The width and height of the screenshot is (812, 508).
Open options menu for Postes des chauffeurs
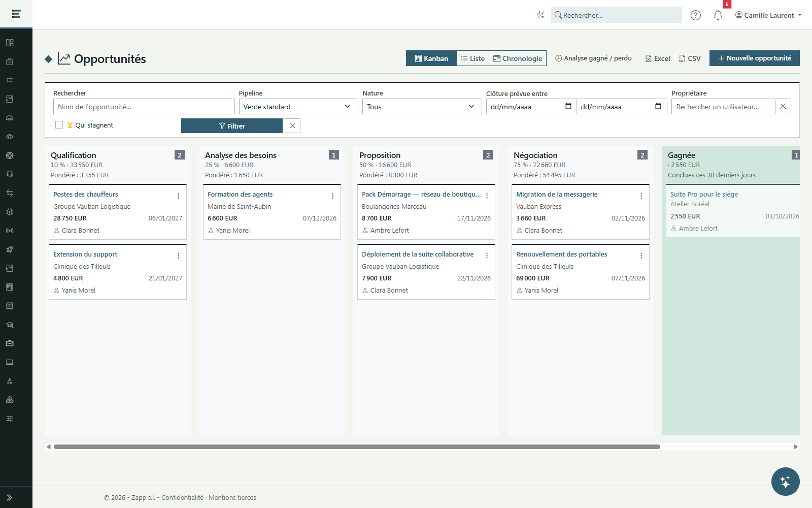[178, 196]
